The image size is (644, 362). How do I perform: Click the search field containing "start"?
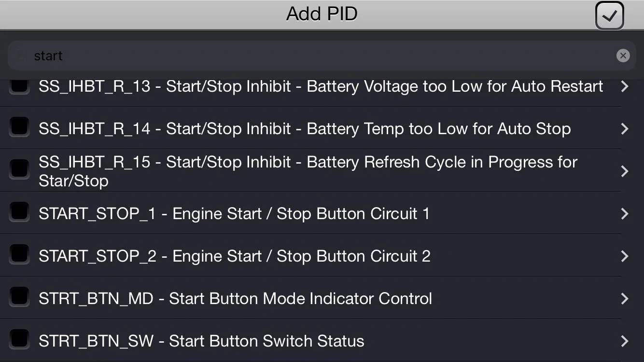coord(309,56)
